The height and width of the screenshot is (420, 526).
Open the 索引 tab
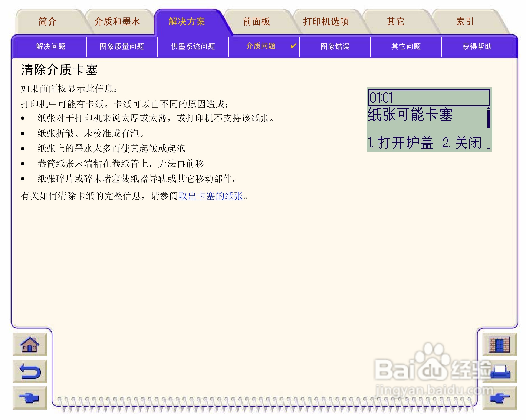[465, 21]
